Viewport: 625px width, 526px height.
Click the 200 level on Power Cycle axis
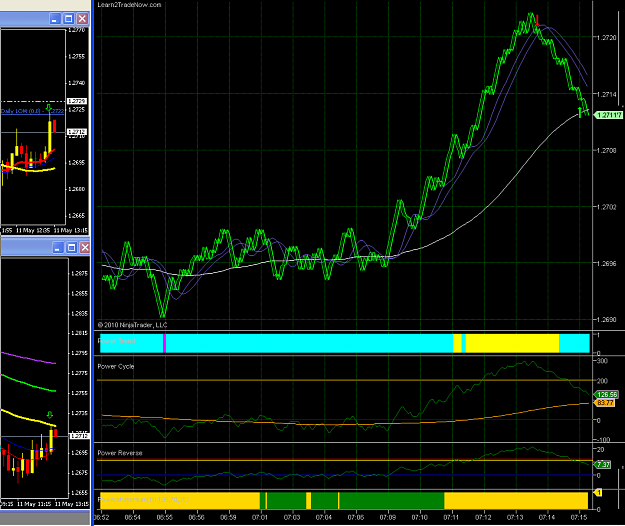coord(602,381)
